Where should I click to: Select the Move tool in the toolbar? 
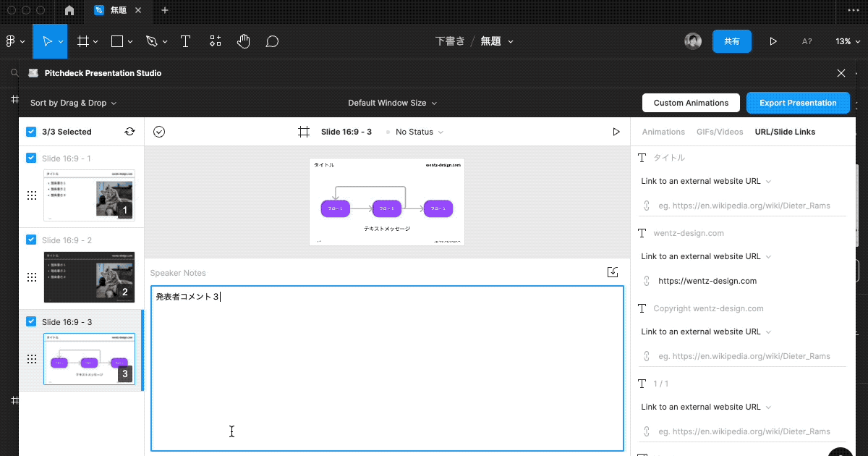48,41
